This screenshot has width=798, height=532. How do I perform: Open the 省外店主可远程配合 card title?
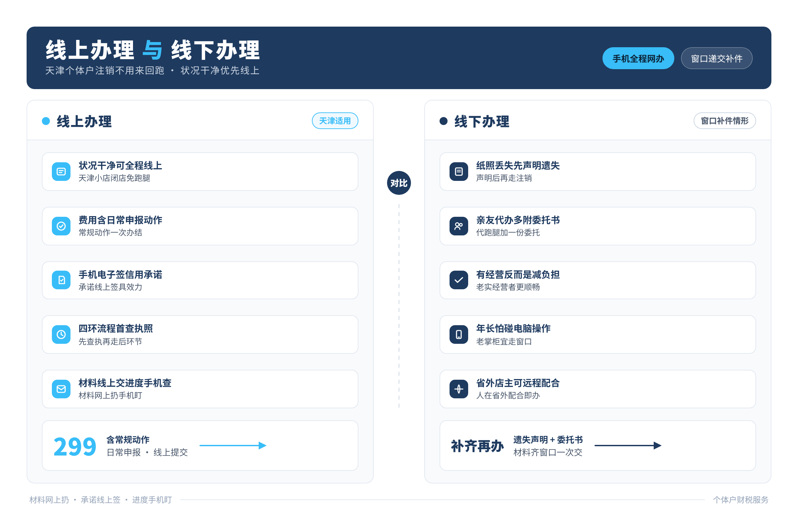(x=518, y=383)
